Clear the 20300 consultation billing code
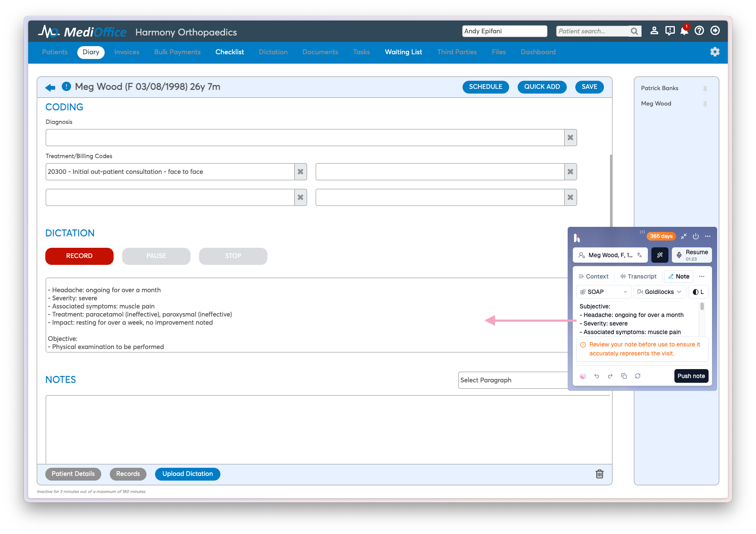Screen dimensions: 756x534 tap(300, 172)
